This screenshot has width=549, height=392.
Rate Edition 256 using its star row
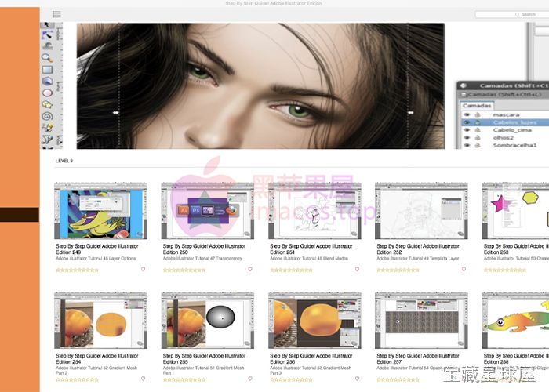coord(292,379)
